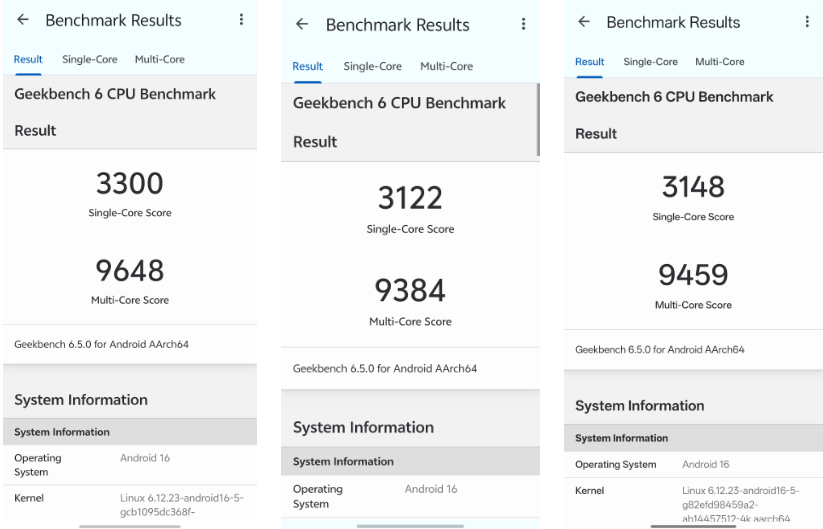Viewport: 823px width, 529px height.
Task: Open overflow menu on left screen
Action: (x=241, y=20)
